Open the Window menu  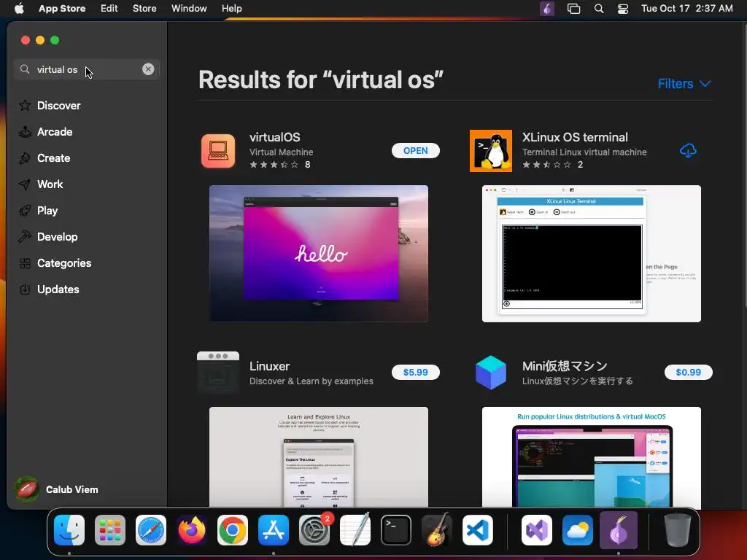click(189, 9)
